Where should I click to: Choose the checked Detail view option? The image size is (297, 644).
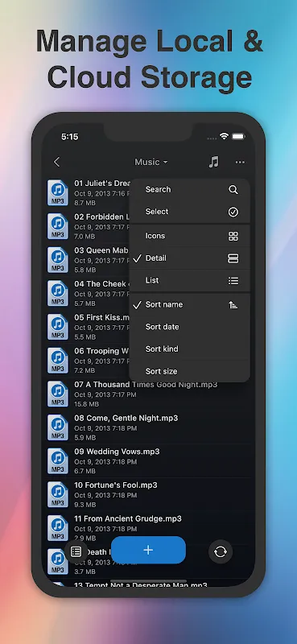click(x=189, y=258)
